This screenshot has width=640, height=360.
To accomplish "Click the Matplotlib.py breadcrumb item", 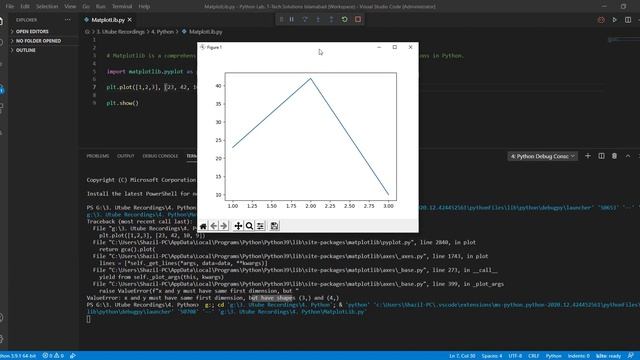I will coord(205,32).
